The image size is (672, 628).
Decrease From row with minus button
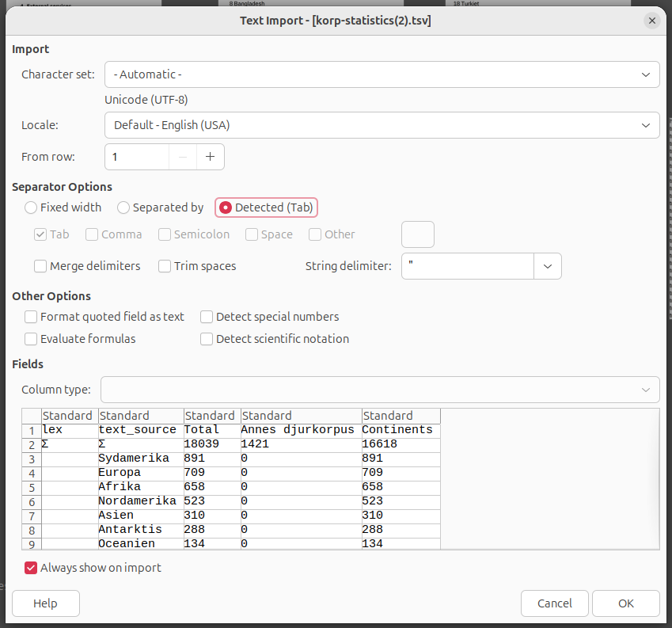pyautogui.click(x=183, y=157)
